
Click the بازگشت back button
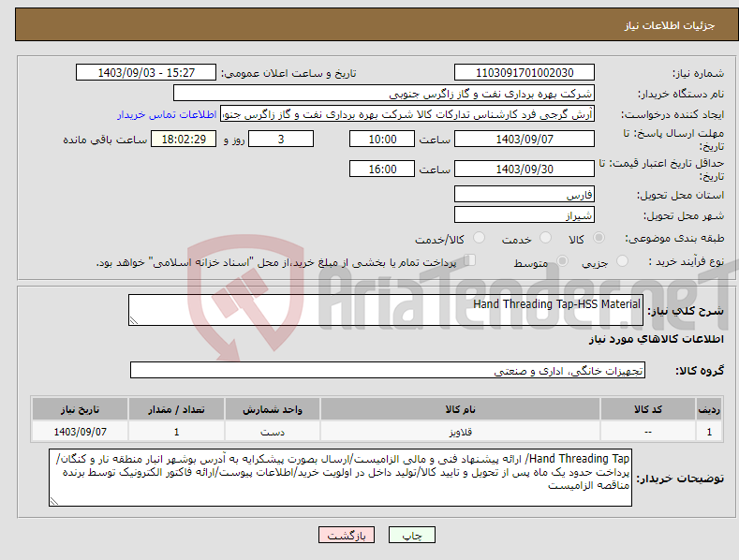point(347,535)
